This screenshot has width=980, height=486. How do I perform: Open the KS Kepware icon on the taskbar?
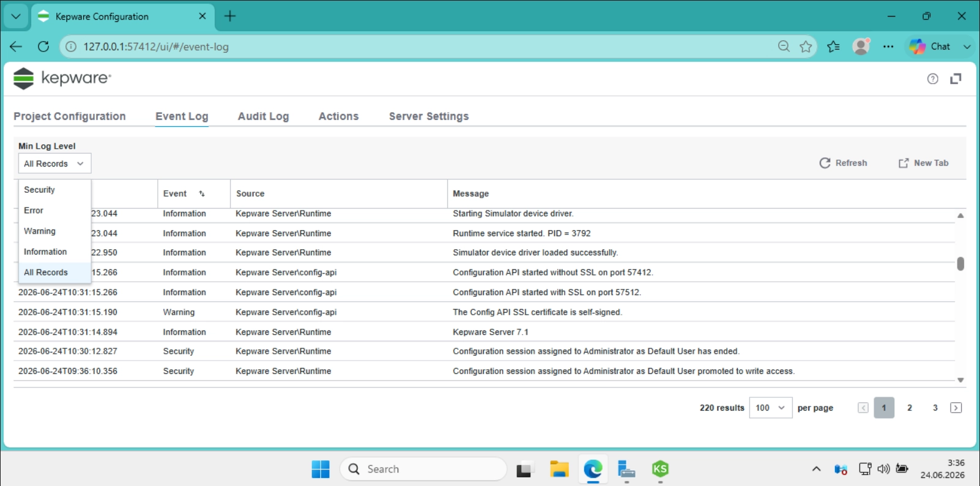pyautogui.click(x=660, y=469)
